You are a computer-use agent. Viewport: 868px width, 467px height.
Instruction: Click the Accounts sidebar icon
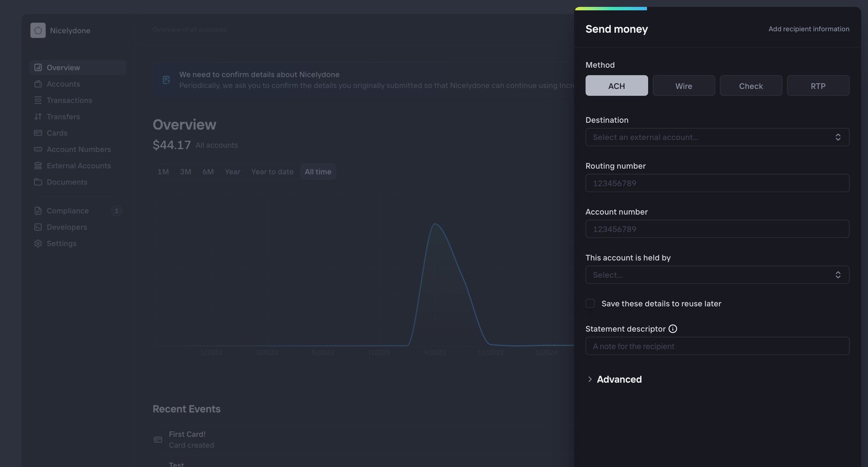tap(38, 84)
